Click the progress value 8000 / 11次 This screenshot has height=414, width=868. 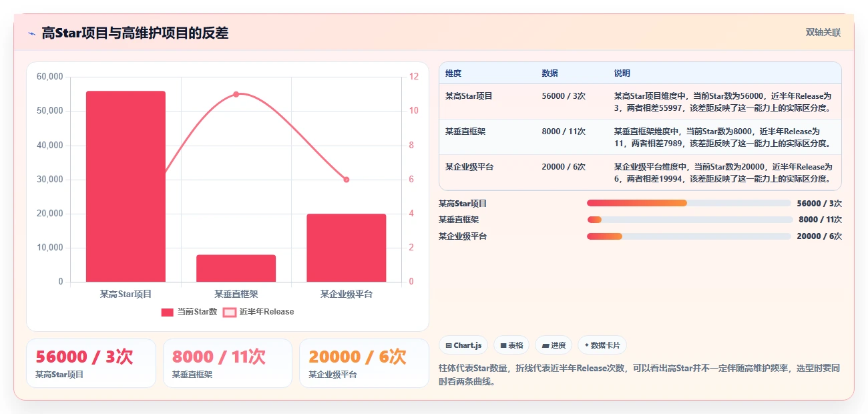click(820, 220)
